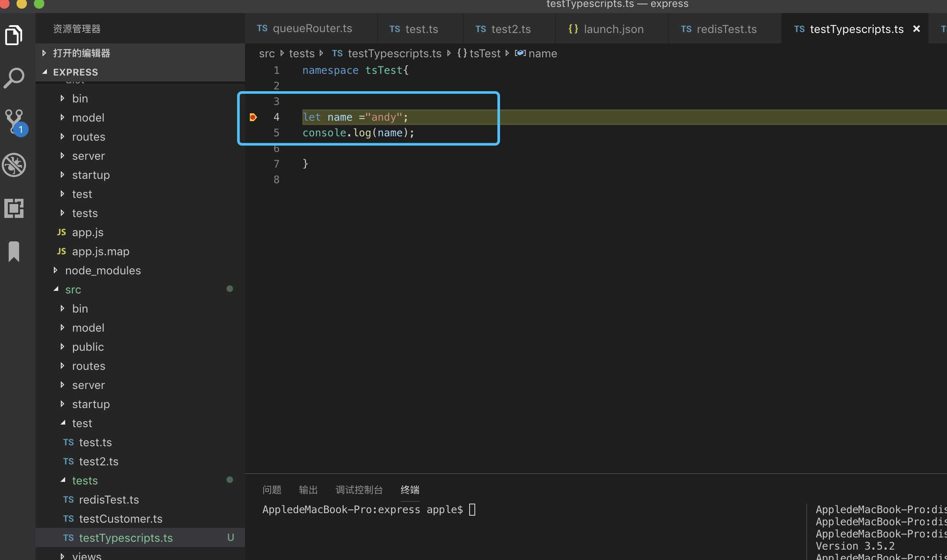This screenshot has height=560, width=947.
Task: Expand the views folder
Action: [x=140, y=554]
